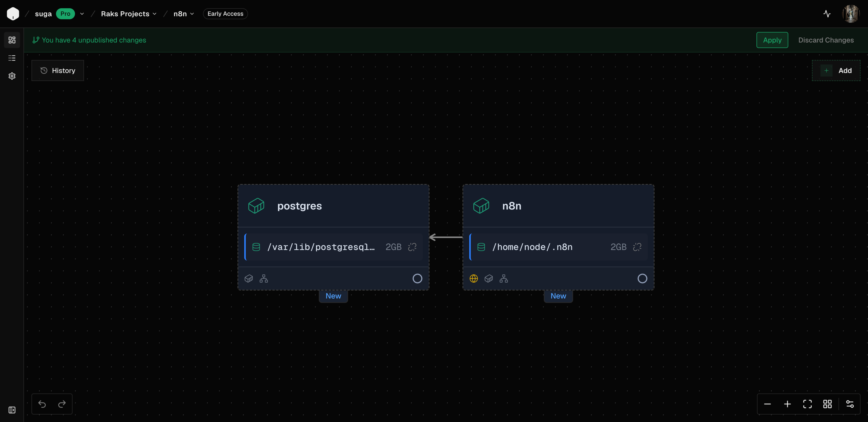Open the settings gear sidebar icon
Screen dimensions: 868x422
(12, 76)
